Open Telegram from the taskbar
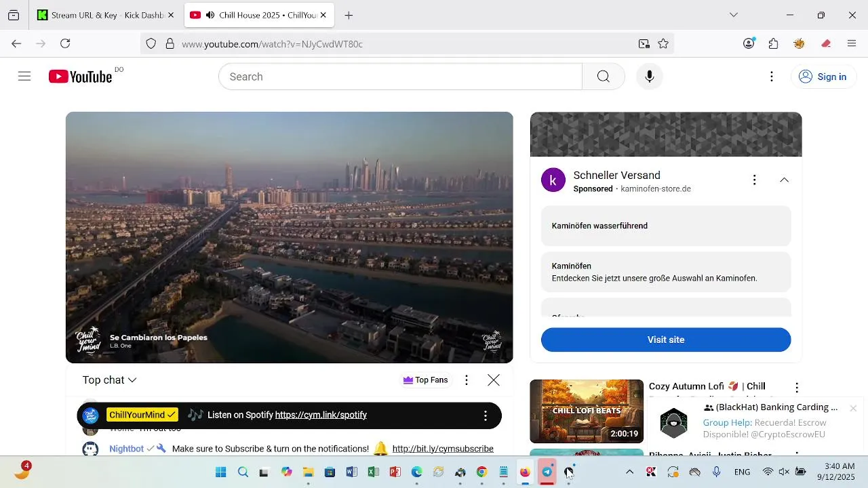The image size is (868, 488). point(547,472)
